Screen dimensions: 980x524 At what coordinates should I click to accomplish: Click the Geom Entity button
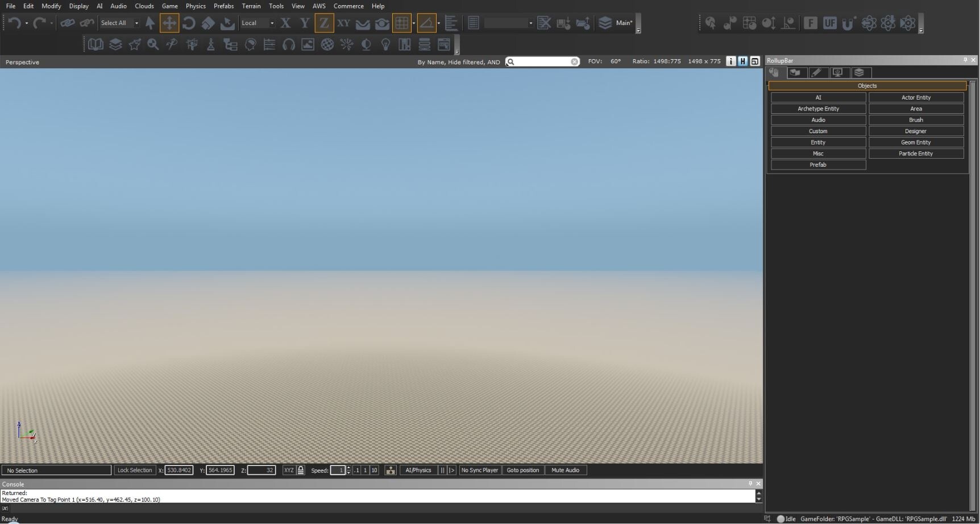pyautogui.click(x=916, y=142)
